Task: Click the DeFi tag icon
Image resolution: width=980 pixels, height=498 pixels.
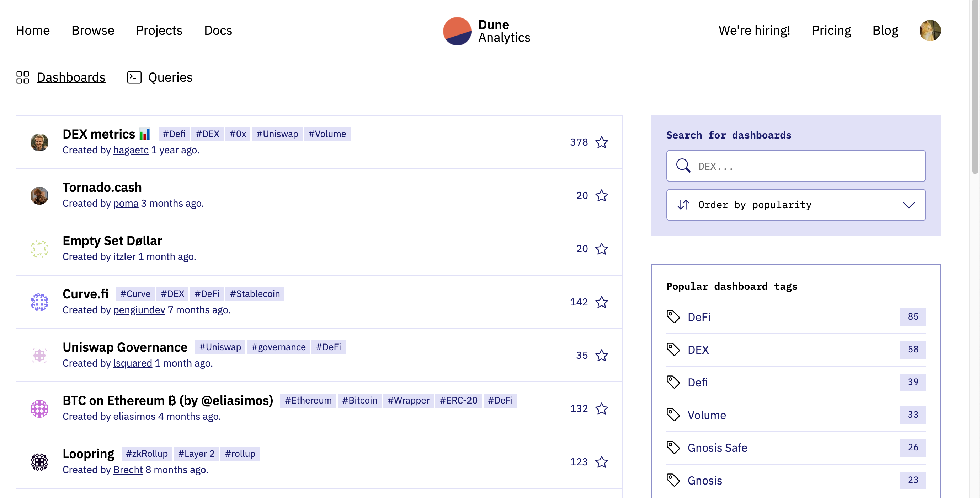Action: point(673,317)
